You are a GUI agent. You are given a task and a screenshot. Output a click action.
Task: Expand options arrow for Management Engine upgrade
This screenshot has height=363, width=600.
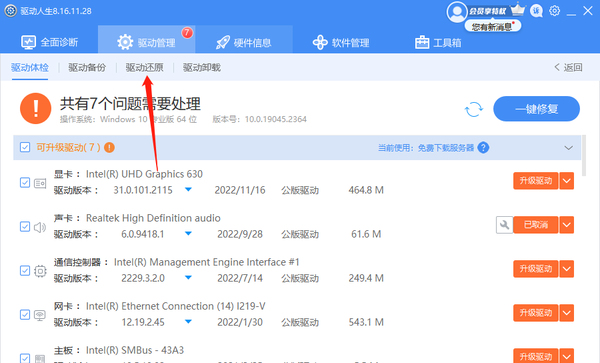[x=567, y=269]
